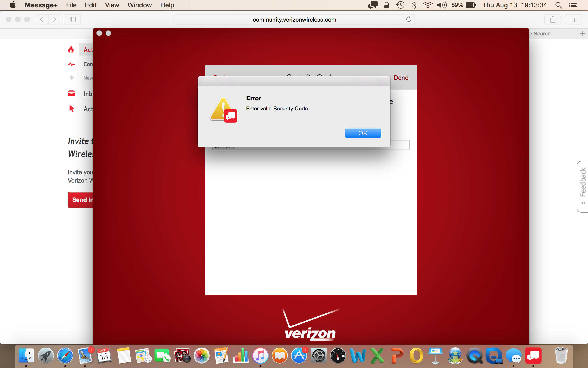Open a new Safari tab with plus
Screen dimensions: 588x368
click(x=582, y=34)
